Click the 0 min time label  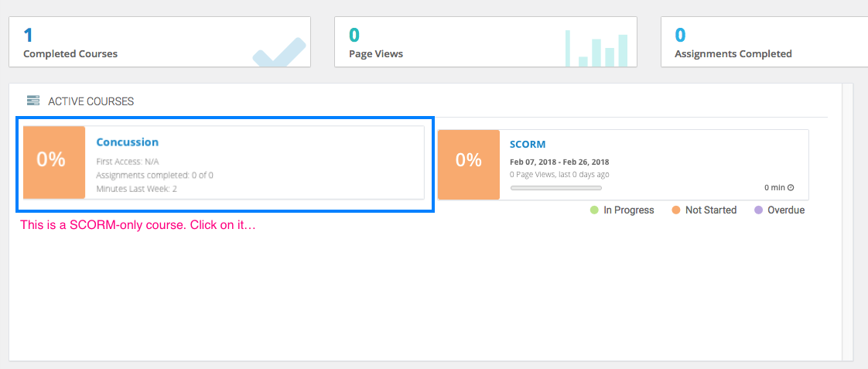(x=774, y=188)
